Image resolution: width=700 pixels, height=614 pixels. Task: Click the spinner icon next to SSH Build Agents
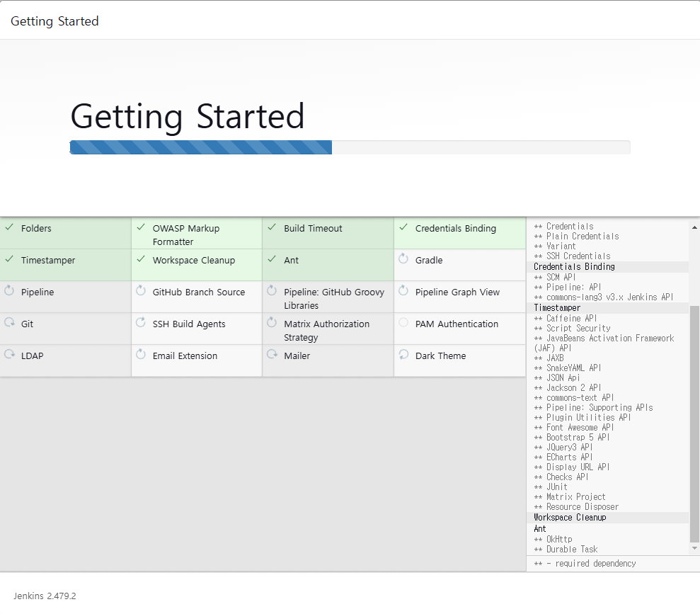[x=141, y=322]
